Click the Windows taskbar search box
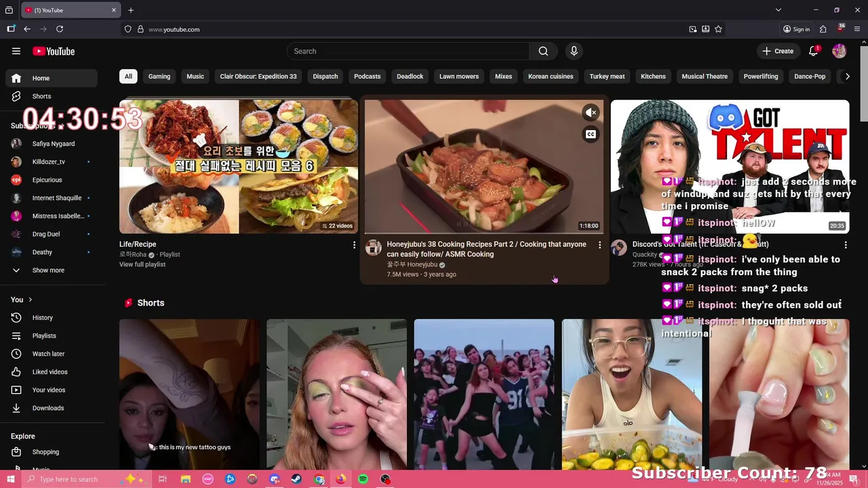Viewport: 868px width, 488px height. tap(87, 479)
